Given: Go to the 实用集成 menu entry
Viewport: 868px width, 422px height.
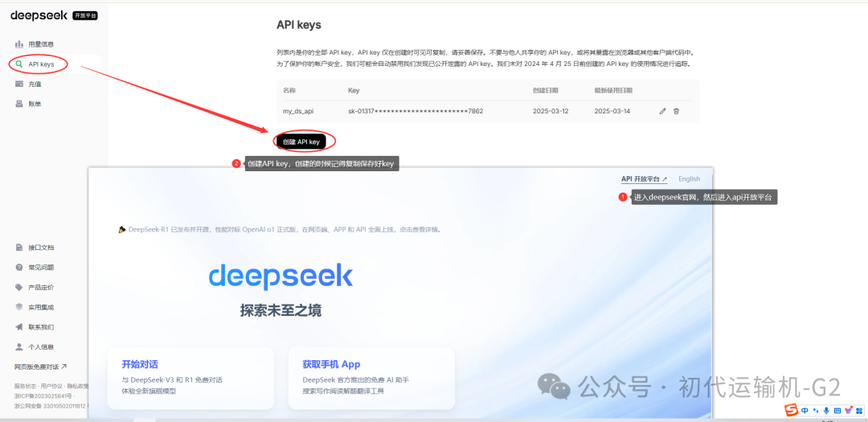Looking at the screenshot, I should coord(41,307).
